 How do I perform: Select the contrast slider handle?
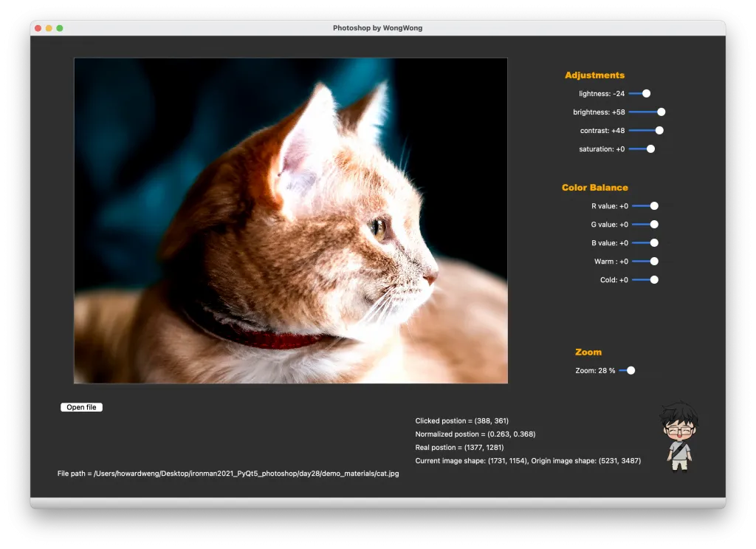(659, 131)
